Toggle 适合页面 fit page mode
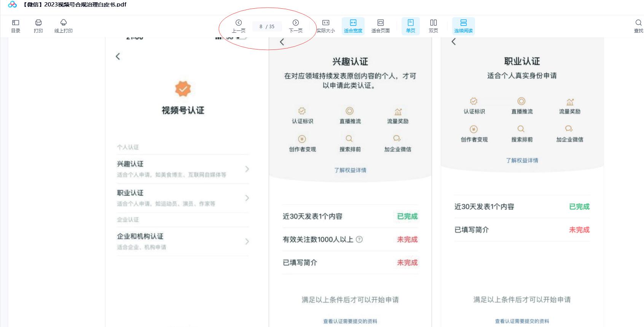This screenshot has width=644, height=327. 380,26
